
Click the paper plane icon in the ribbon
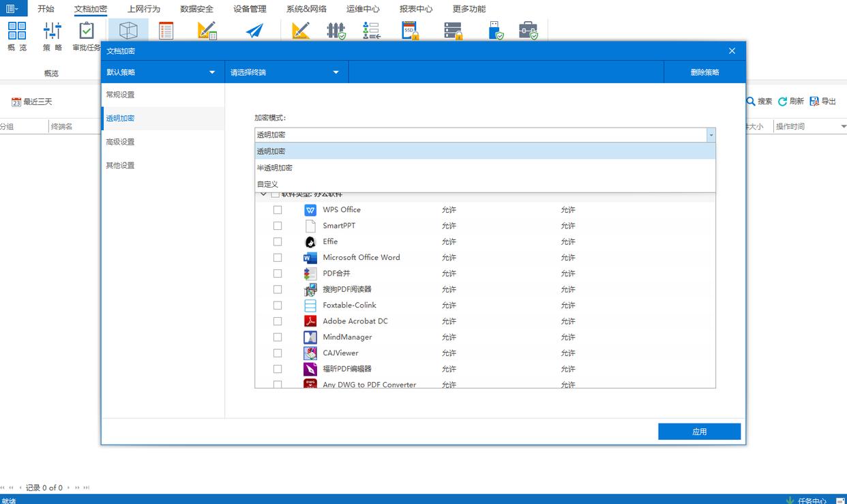point(254,31)
